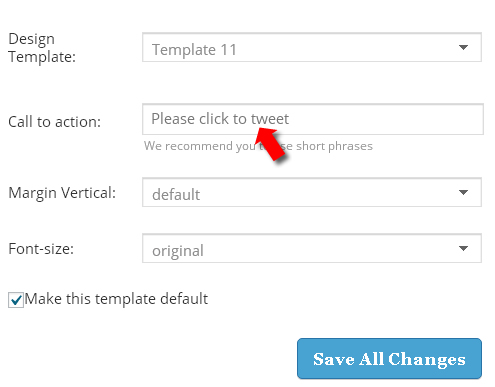
Task: Click the 'Font-size:' label
Action: [41, 249]
